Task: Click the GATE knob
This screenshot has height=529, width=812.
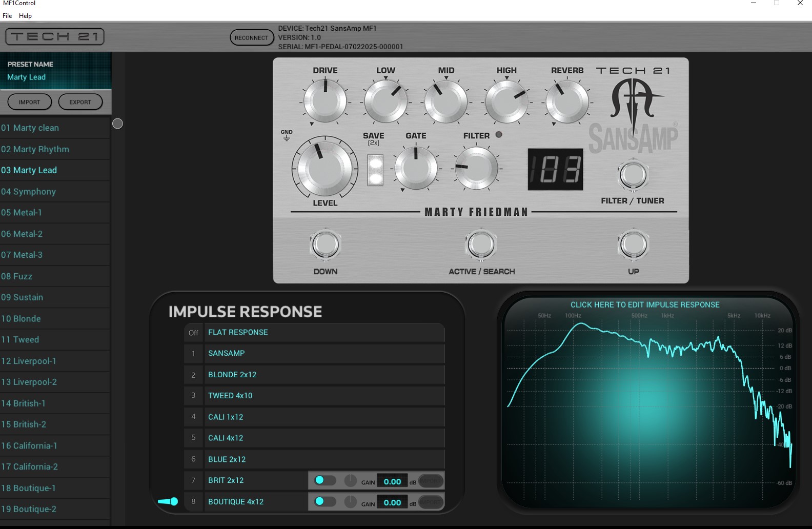Action: point(416,168)
